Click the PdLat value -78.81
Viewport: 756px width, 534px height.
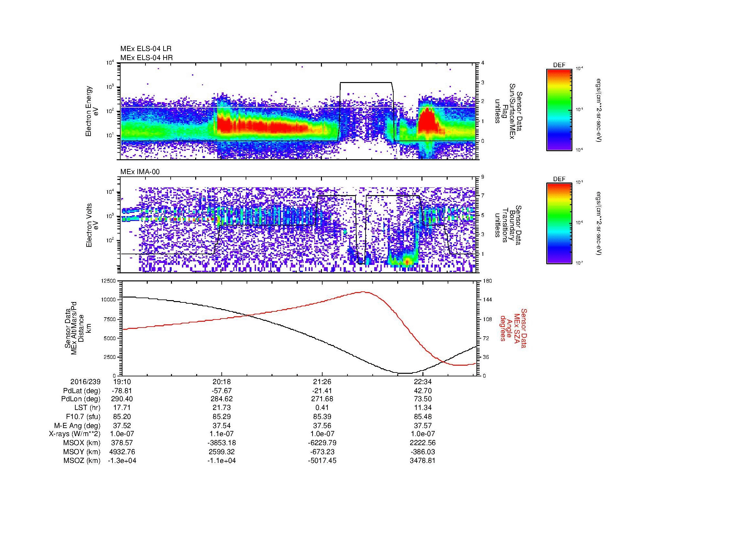coord(122,391)
